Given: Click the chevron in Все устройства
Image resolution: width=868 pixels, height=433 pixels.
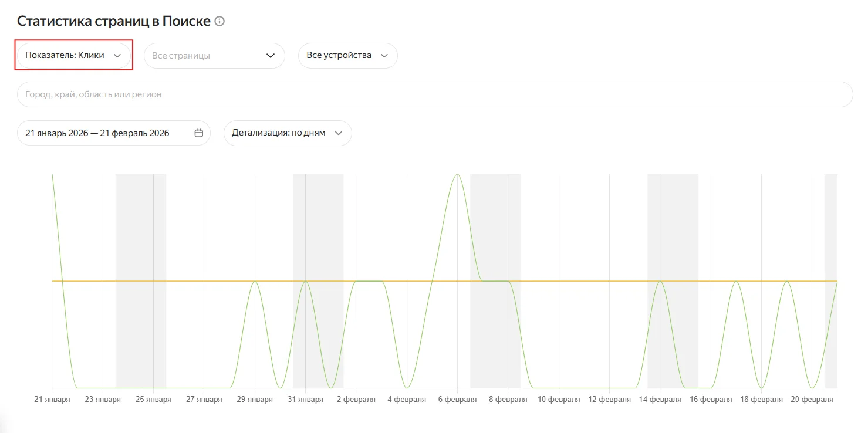Looking at the screenshot, I should point(384,56).
